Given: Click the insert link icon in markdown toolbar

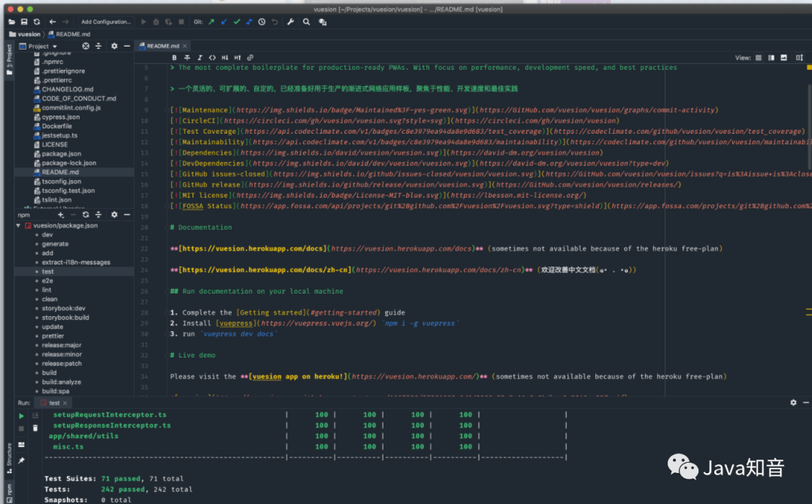Looking at the screenshot, I should (x=250, y=57).
